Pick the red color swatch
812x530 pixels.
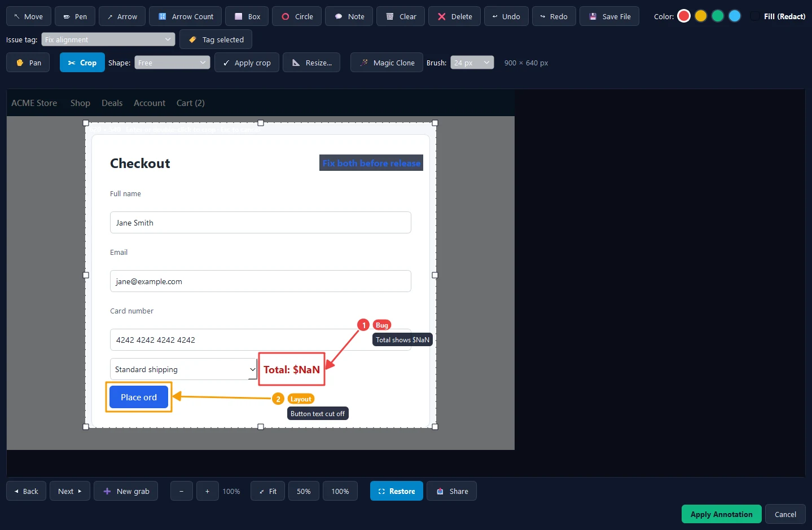(684, 16)
